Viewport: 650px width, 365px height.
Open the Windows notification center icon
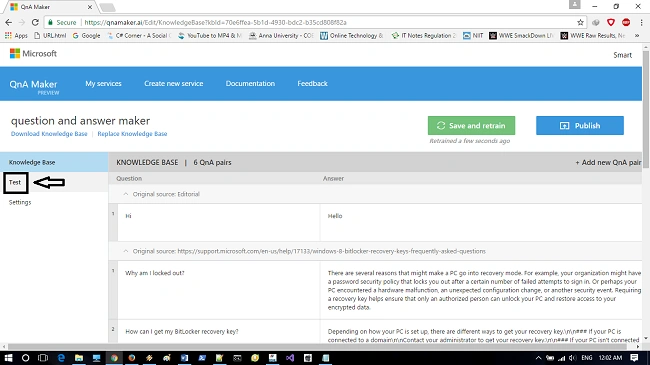(634, 358)
